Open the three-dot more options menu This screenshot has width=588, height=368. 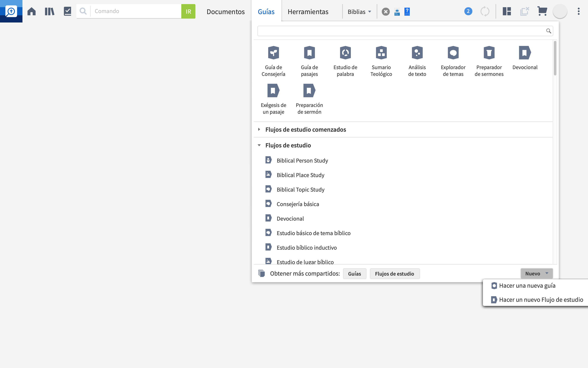[579, 11]
